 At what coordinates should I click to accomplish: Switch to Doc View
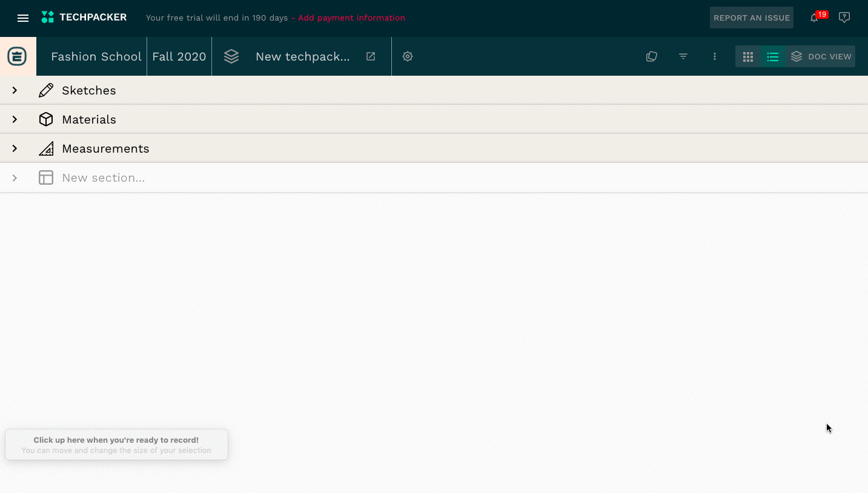point(821,56)
